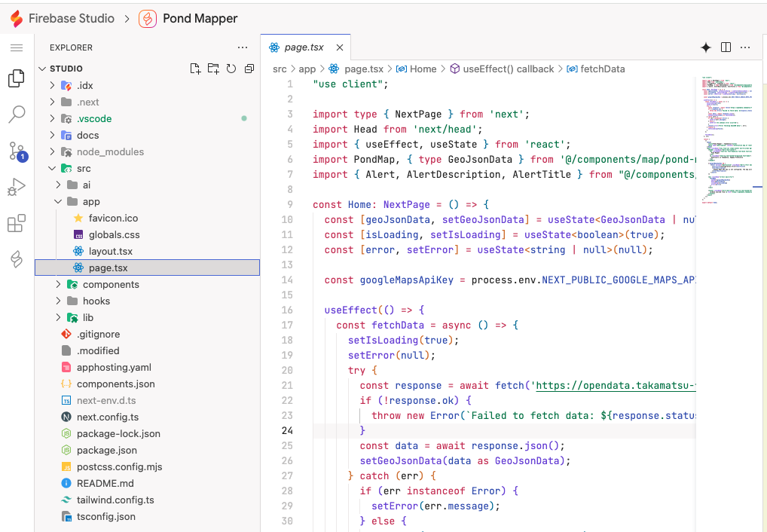Click the src breadcrumb segment
Screen dimensions: 767x532
280,69
